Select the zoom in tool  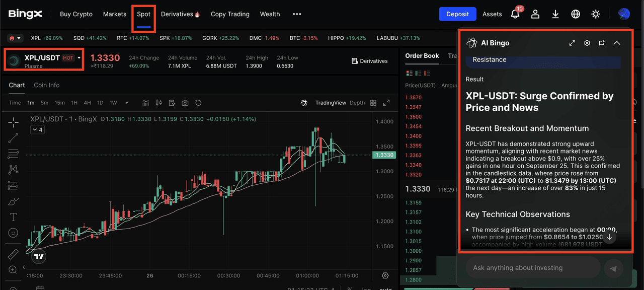tap(14, 270)
